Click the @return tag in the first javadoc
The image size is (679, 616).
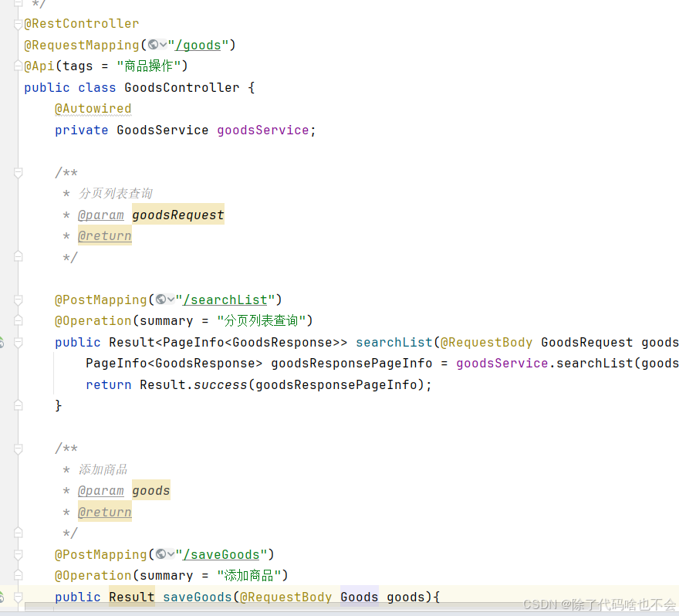click(x=104, y=235)
